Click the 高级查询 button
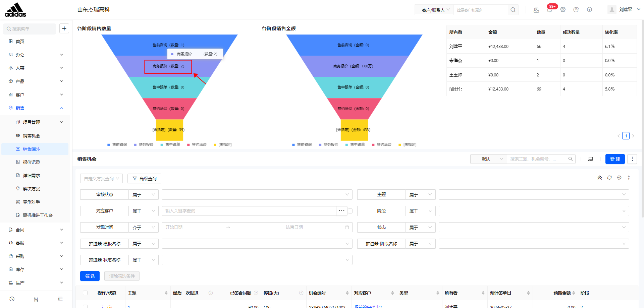Viewport: 644px width, 308px height. tap(144, 179)
